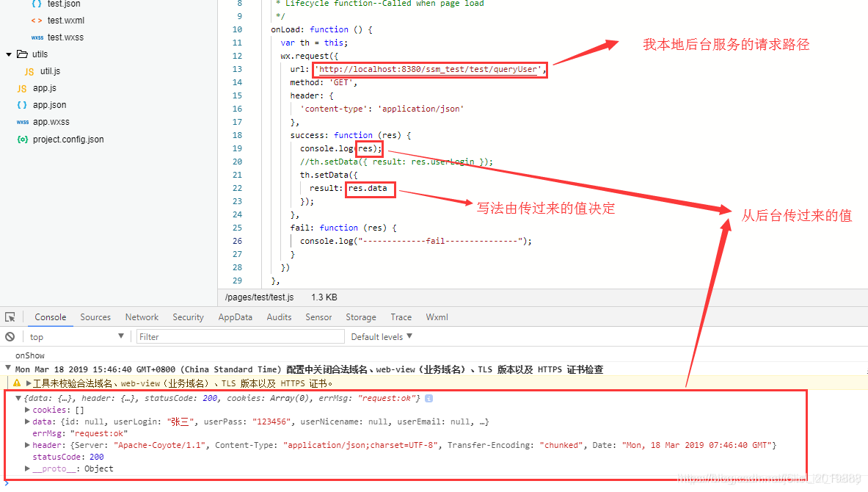This screenshot has height=492, width=868.
Task: Click the 1.3 KB file size
Action: tap(324, 297)
